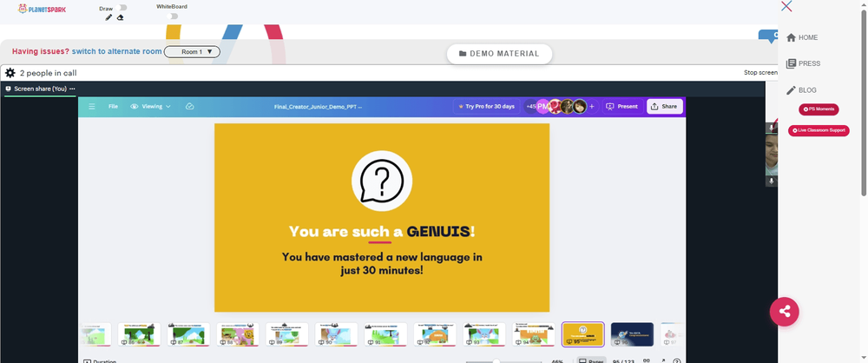Click the question mark speech bubble
The width and height of the screenshot is (868, 363).
click(x=381, y=181)
